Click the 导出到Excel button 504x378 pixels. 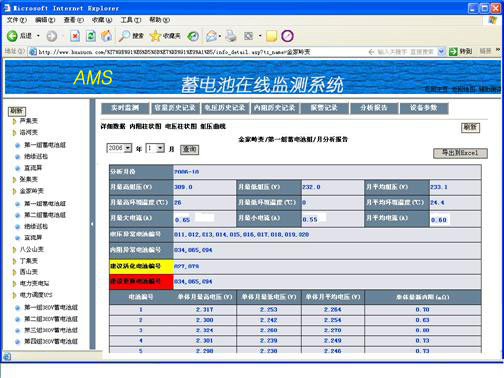point(460,153)
